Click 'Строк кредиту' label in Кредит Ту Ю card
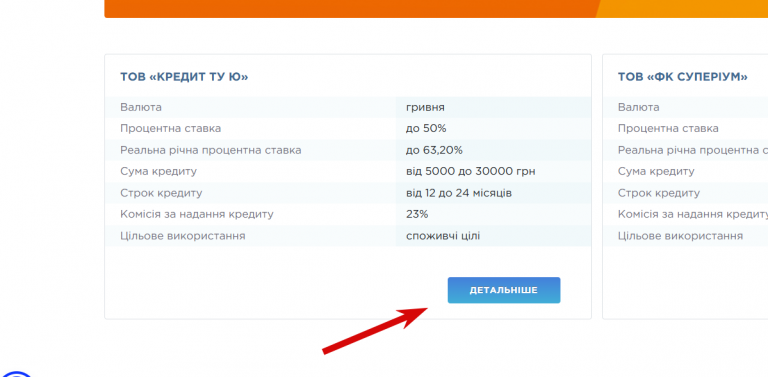 tap(161, 193)
